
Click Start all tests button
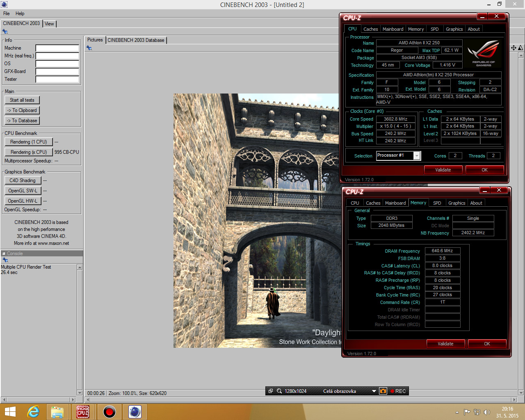point(22,100)
